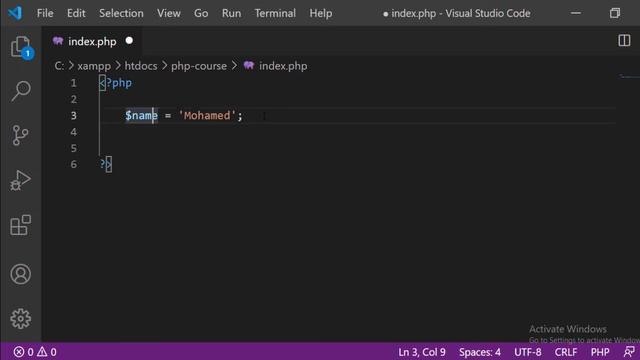The width and height of the screenshot is (640, 360).
Task: Click line number 2 in gutter
Action: tap(73, 99)
